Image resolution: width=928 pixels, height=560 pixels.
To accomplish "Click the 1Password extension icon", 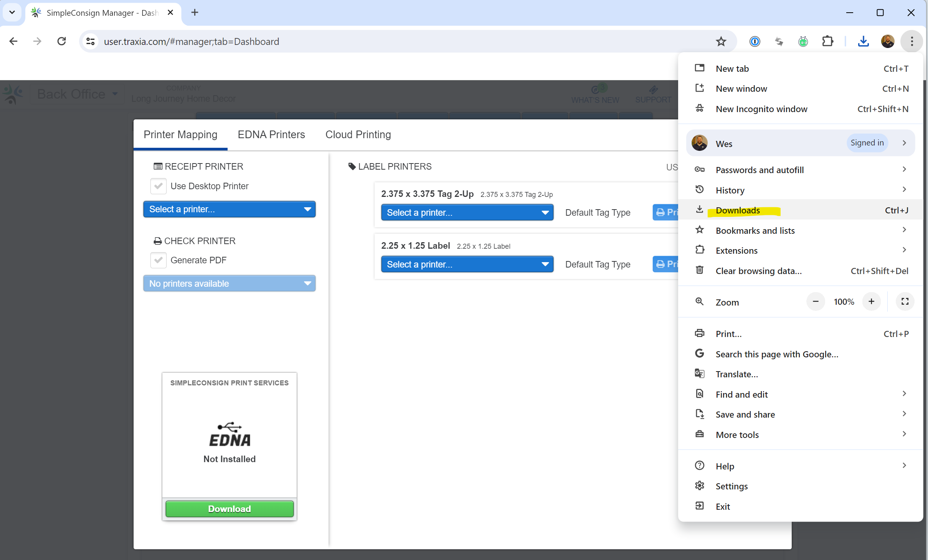I will (755, 41).
